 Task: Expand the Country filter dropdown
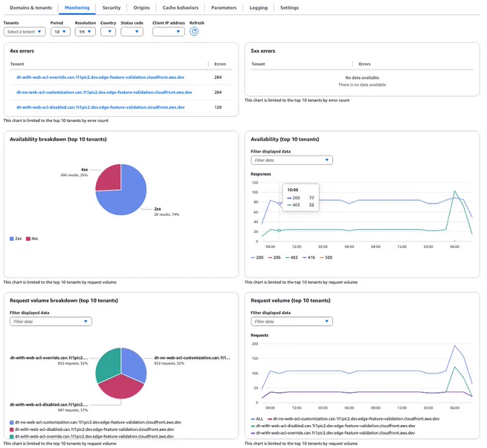(x=108, y=32)
